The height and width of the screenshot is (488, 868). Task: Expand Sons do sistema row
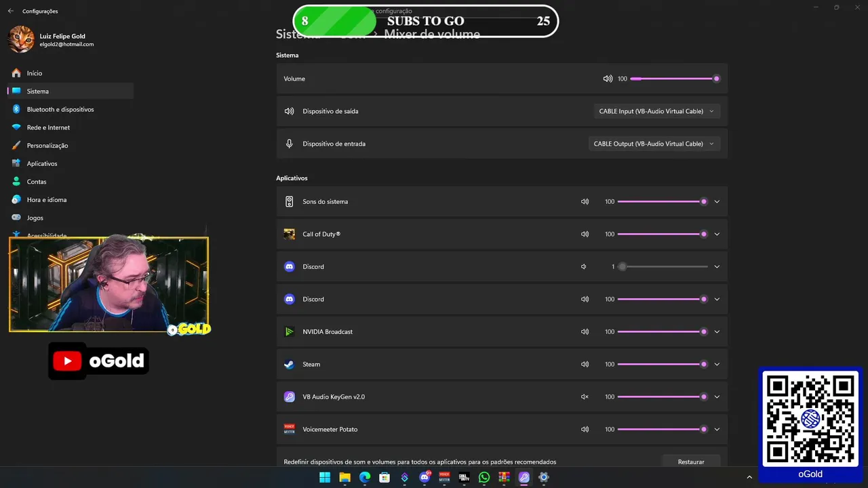pos(717,201)
